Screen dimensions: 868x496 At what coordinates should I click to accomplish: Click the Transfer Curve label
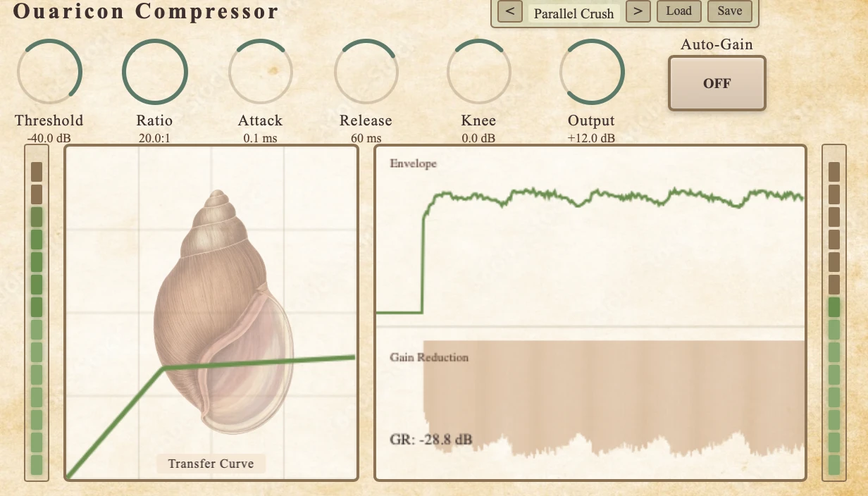pos(211,464)
